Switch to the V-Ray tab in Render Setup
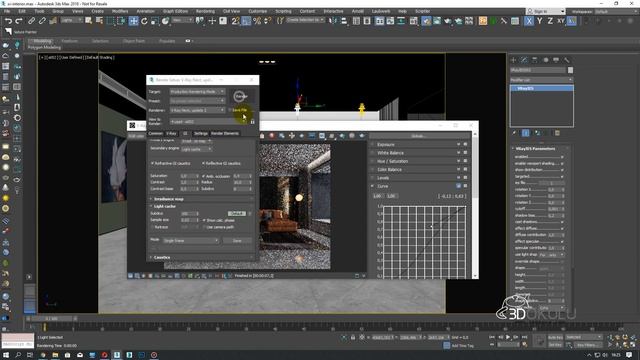Viewport: 640px width, 360px height. 171,133
